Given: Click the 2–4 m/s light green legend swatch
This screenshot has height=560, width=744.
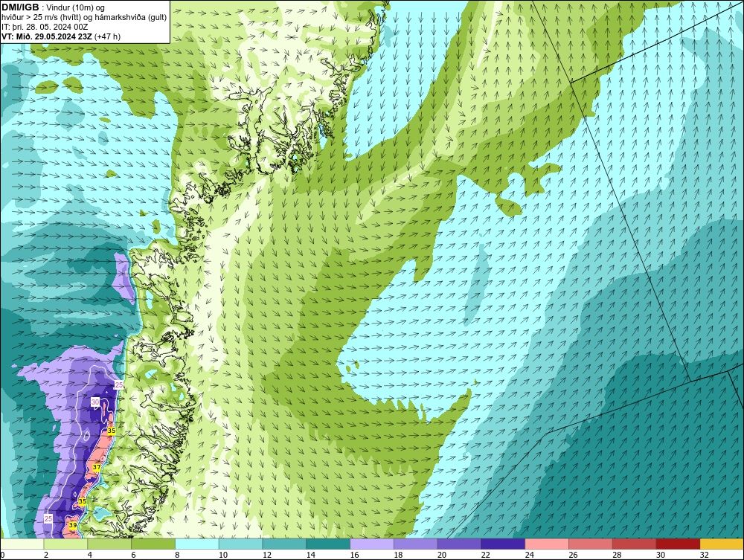Looking at the screenshot, I should (65, 544).
